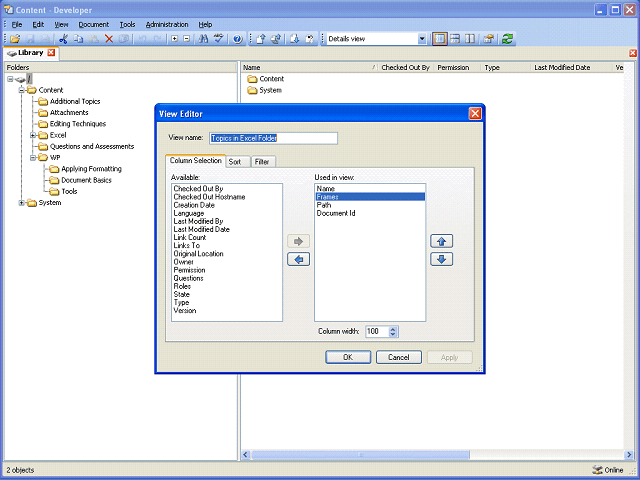Switch to the Sort tab

(237, 162)
